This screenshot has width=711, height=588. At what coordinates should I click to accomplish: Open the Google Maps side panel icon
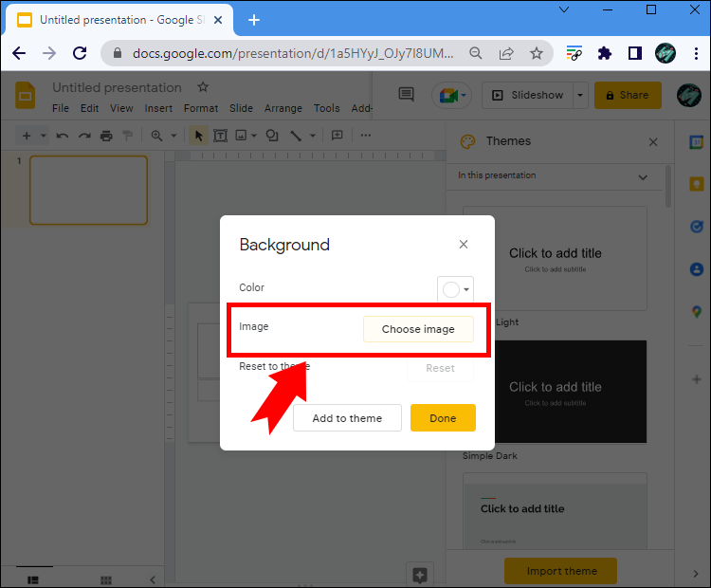(697, 312)
